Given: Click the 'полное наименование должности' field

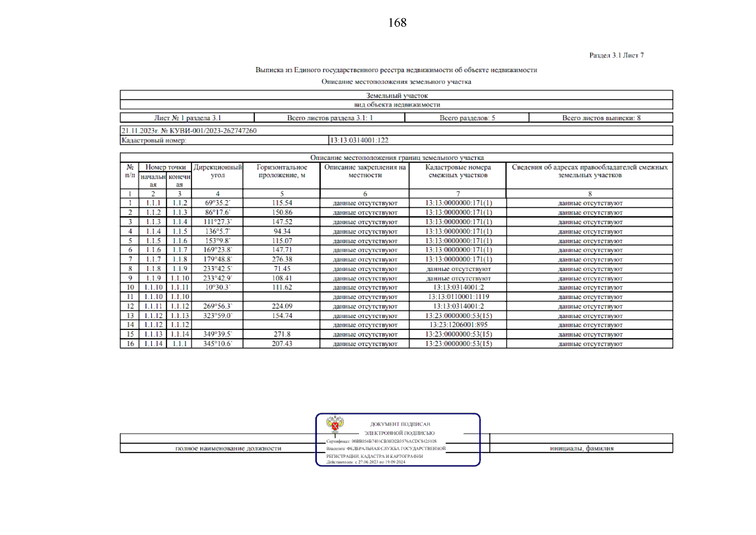Looking at the screenshot, I should (228, 449).
